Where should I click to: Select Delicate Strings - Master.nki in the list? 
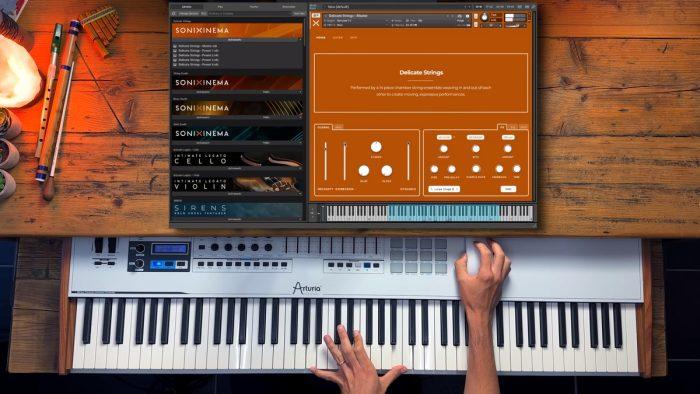pos(197,46)
